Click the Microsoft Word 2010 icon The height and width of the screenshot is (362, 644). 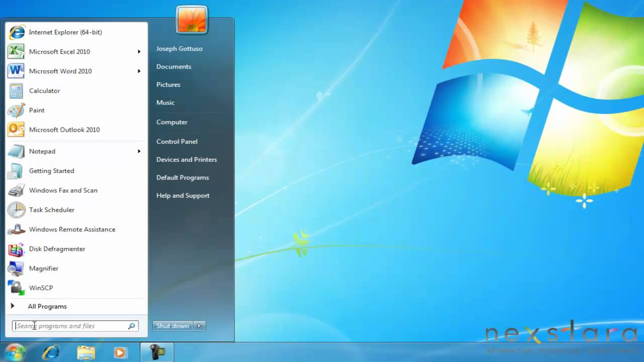(x=16, y=71)
